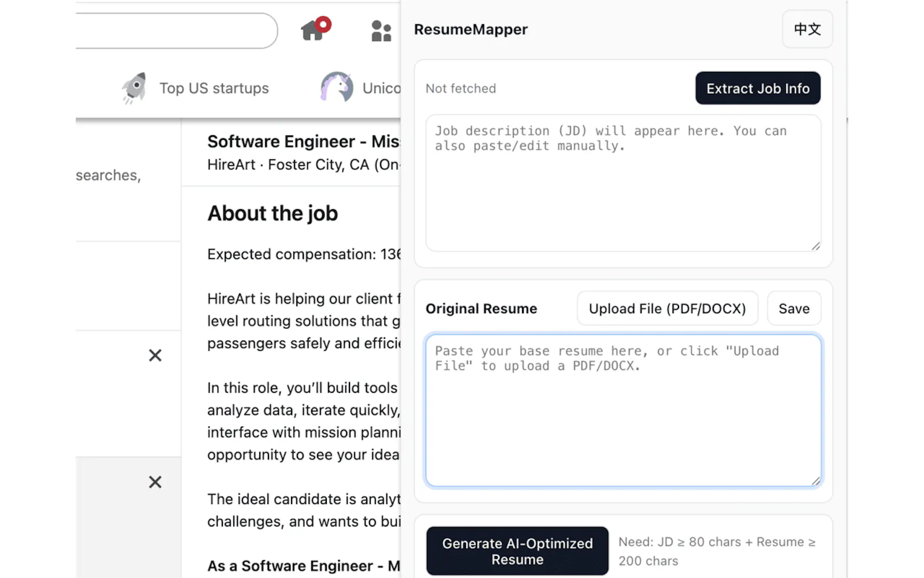Click the ResumeMapper title
The height and width of the screenshot is (578, 924).
coord(471,29)
